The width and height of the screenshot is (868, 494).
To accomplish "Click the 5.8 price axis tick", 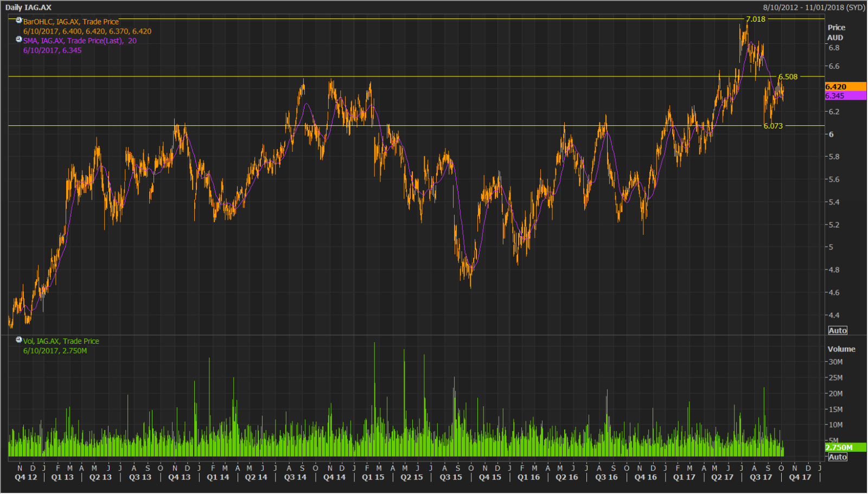I will coord(834,157).
